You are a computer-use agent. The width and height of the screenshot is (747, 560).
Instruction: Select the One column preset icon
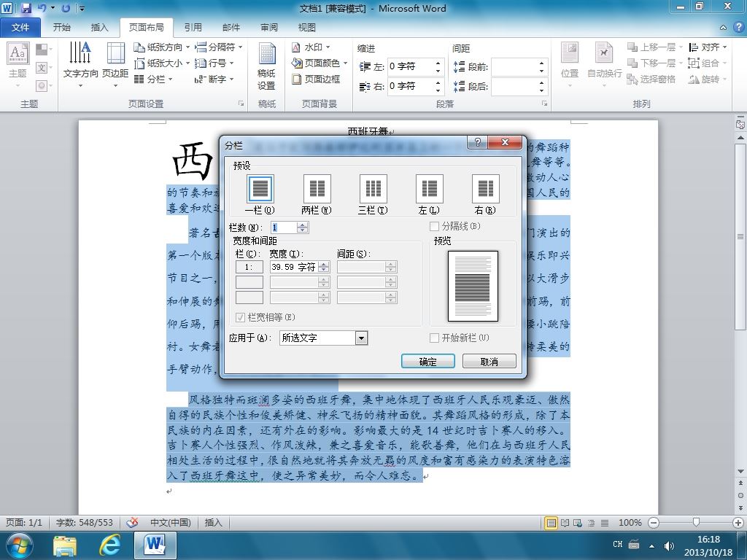point(260,189)
